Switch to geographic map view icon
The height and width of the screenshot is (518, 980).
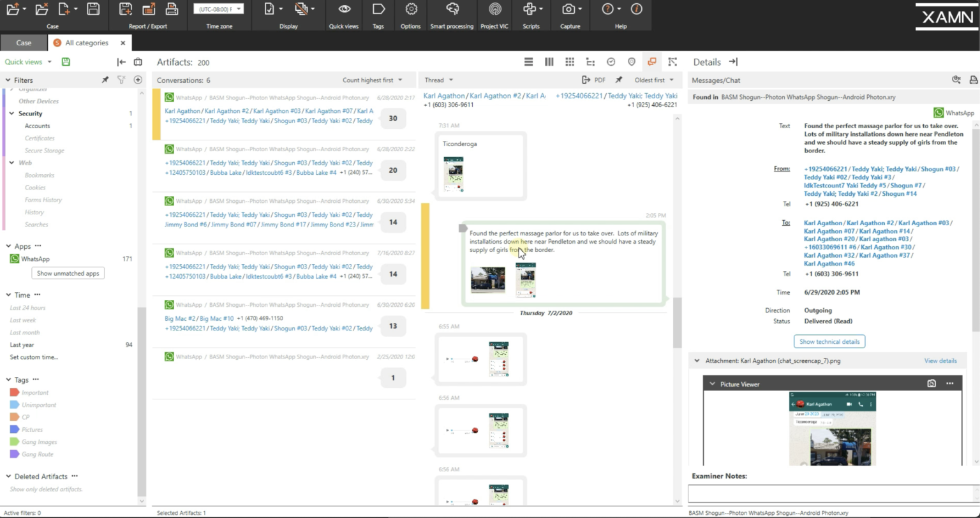click(632, 62)
